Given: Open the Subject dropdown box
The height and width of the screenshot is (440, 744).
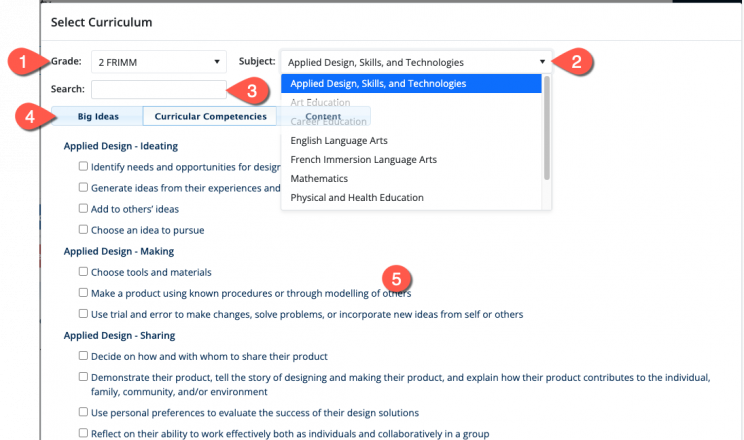Looking at the screenshot, I should pos(416,62).
